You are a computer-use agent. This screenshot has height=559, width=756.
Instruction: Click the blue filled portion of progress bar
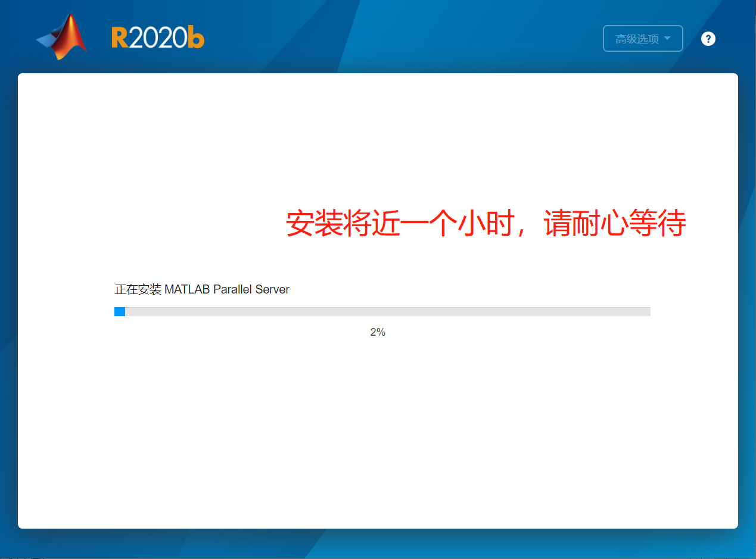click(119, 311)
